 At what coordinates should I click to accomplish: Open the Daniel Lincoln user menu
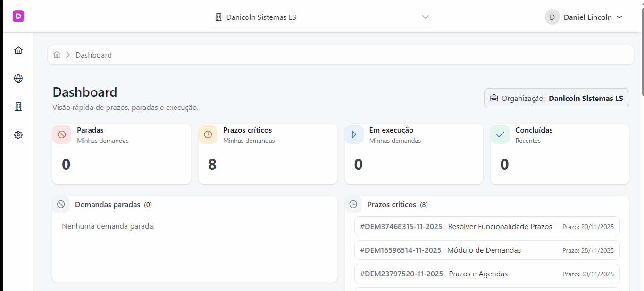(x=585, y=17)
